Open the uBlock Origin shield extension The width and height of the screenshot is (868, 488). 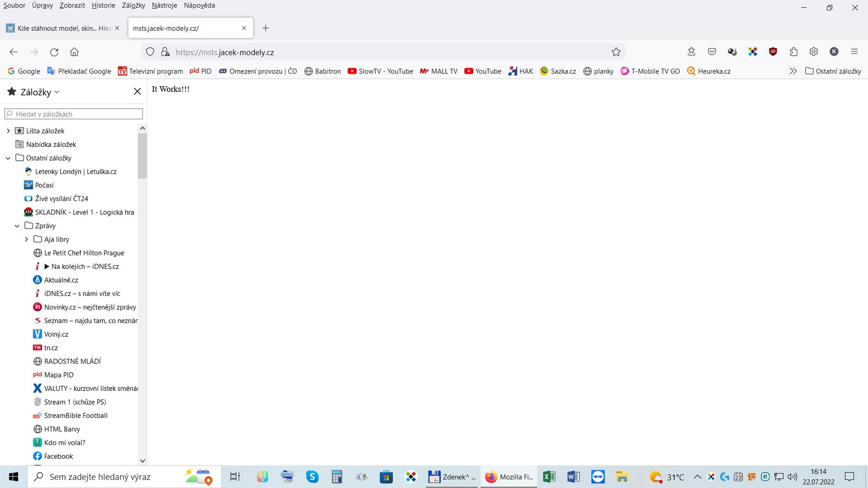(x=773, y=52)
